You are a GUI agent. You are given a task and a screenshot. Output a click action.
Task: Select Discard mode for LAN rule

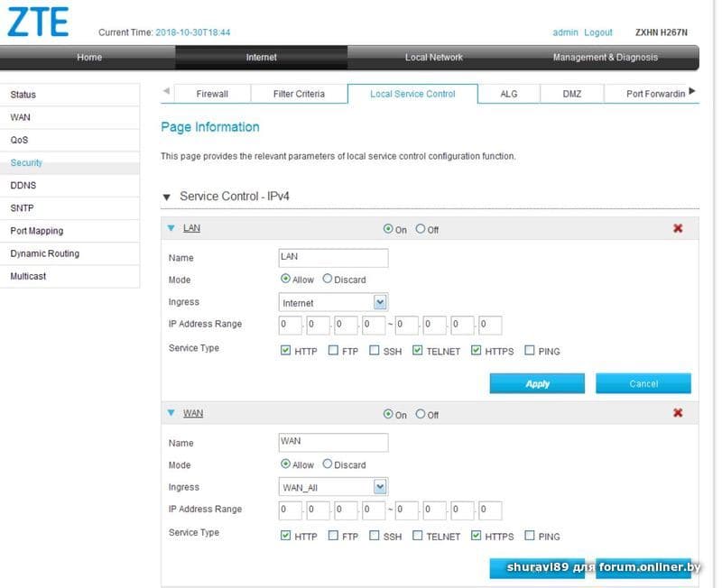pos(327,279)
